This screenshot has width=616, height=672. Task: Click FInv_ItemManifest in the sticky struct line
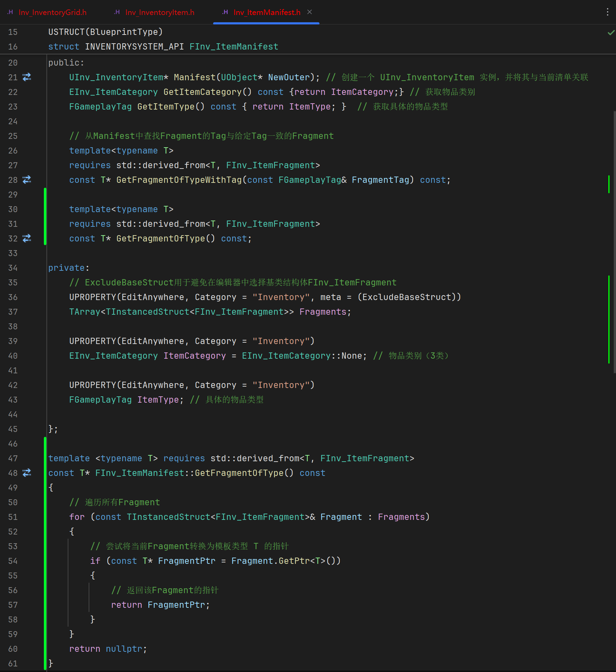pyautogui.click(x=234, y=47)
